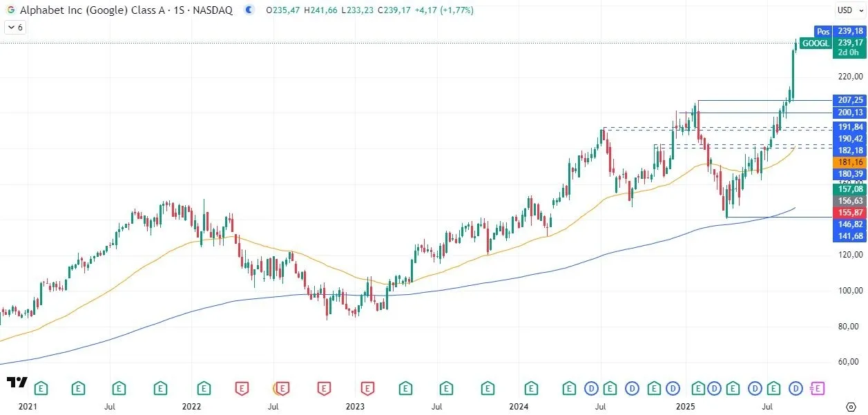Click the TradingView logo watermark
Viewport: 868px width, 415px height.
point(19,383)
